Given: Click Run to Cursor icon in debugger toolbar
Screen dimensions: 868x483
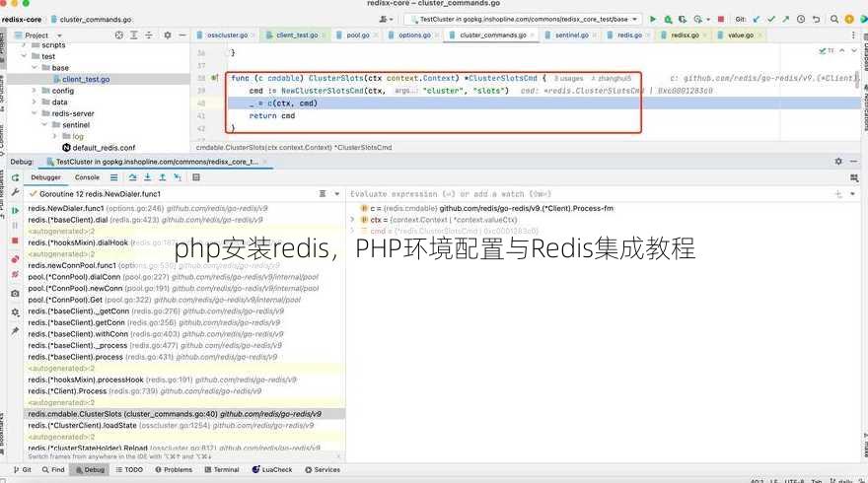Looking at the screenshot, I should pyautogui.click(x=178, y=177).
